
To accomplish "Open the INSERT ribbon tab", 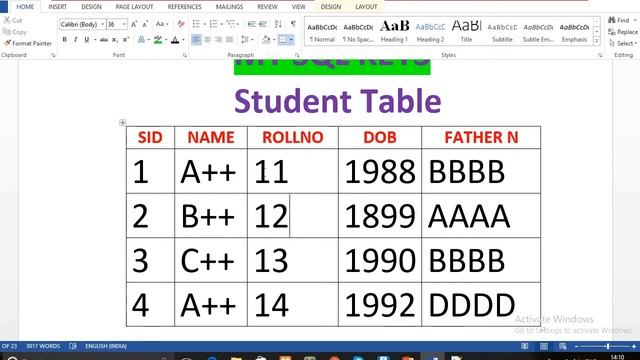I will click(58, 7).
